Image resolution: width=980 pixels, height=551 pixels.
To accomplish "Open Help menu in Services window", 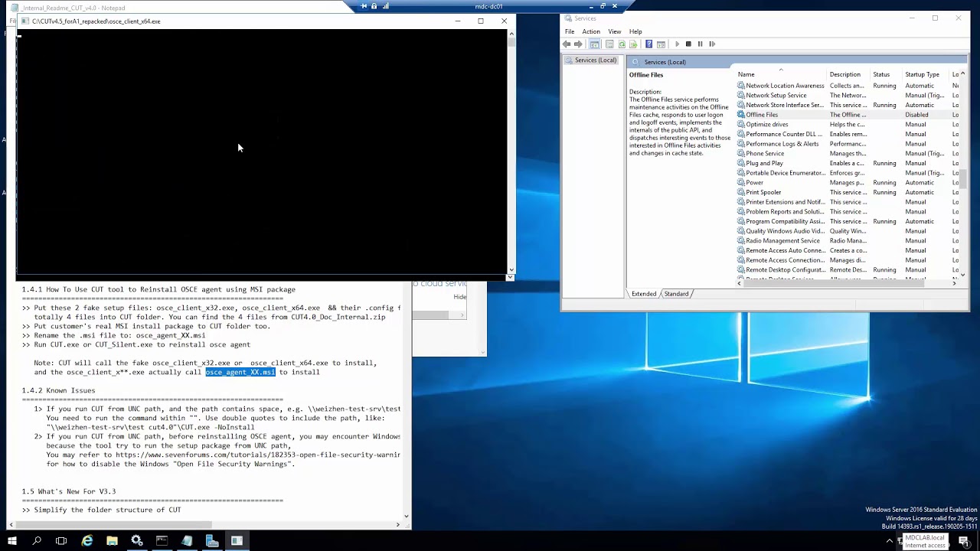I will pos(635,31).
